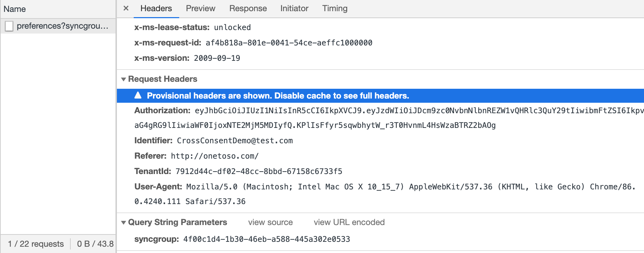644x253 pixels.
Task: Select the preferences?syncgroup request row
Action: pyautogui.click(x=62, y=26)
